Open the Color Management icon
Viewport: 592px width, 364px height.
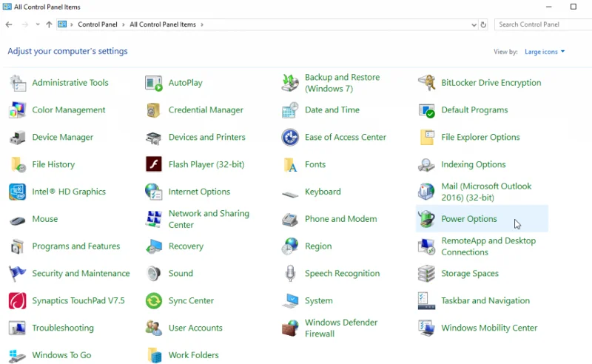(17, 110)
